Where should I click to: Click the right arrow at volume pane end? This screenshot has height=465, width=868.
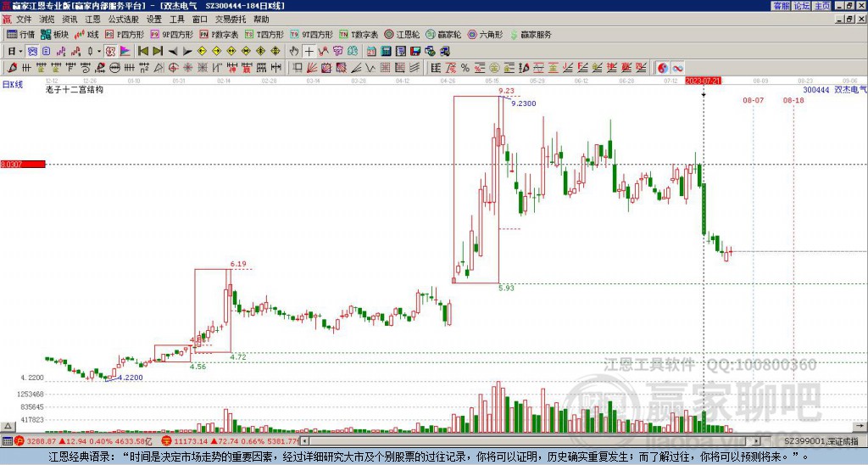pos(860,426)
